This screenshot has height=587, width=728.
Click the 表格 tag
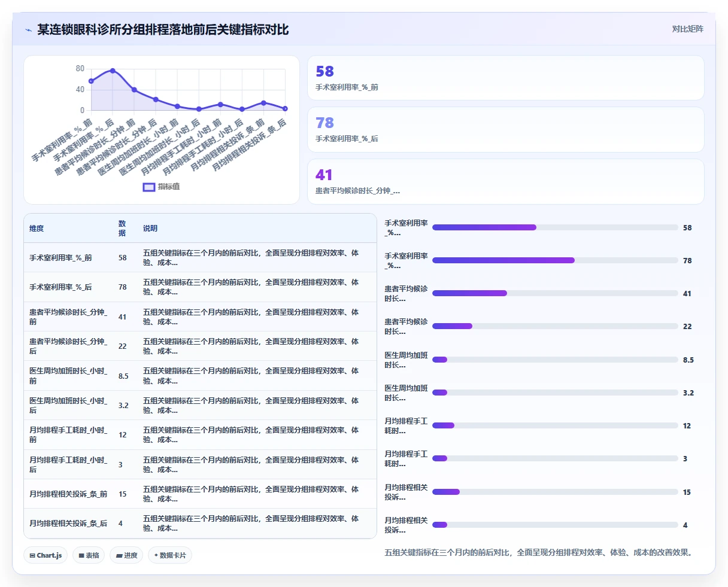tap(89, 555)
